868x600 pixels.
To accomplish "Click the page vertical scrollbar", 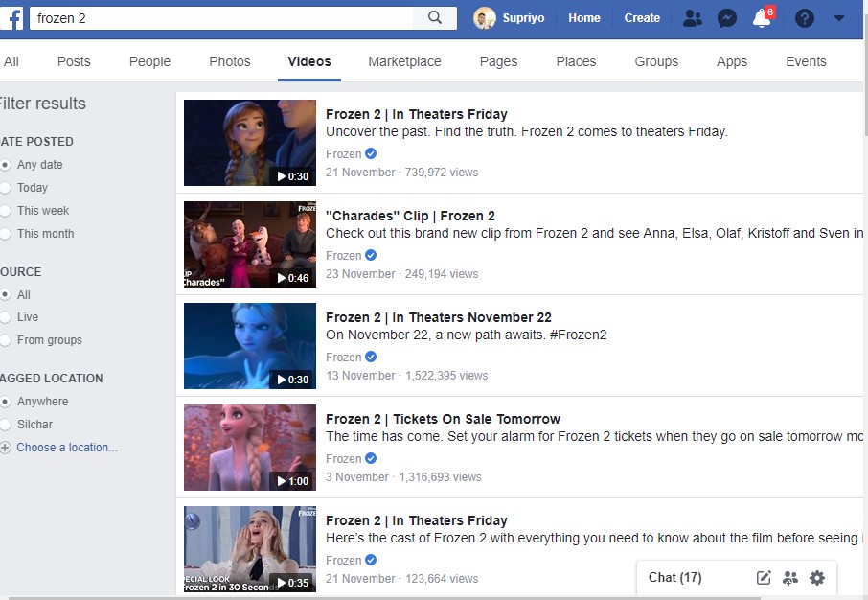I will pos(866,75).
